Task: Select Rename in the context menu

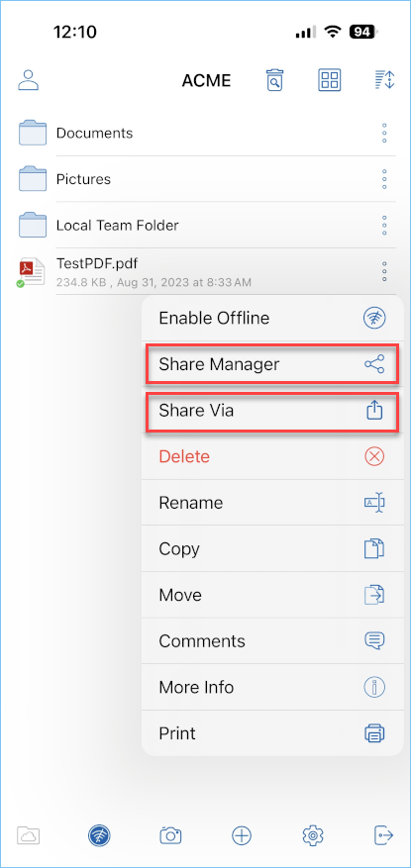Action: click(272, 503)
